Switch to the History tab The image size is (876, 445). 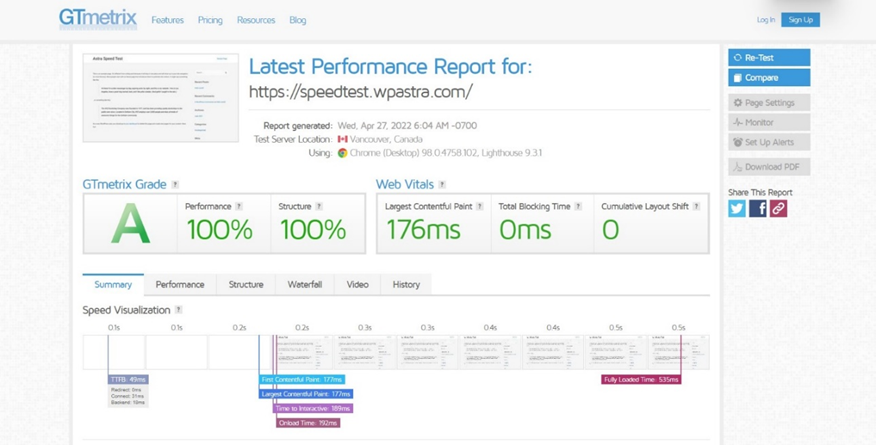click(406, 284)
